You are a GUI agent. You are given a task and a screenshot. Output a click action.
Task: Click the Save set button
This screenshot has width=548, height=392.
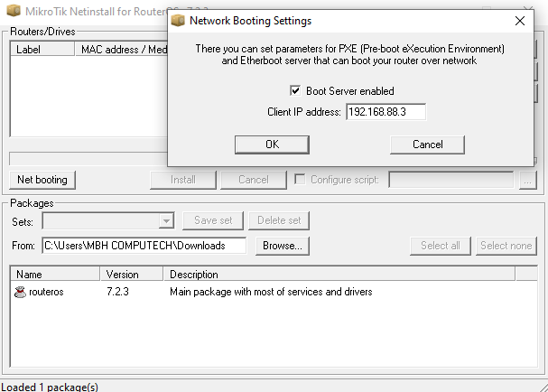tap(213, 220)
